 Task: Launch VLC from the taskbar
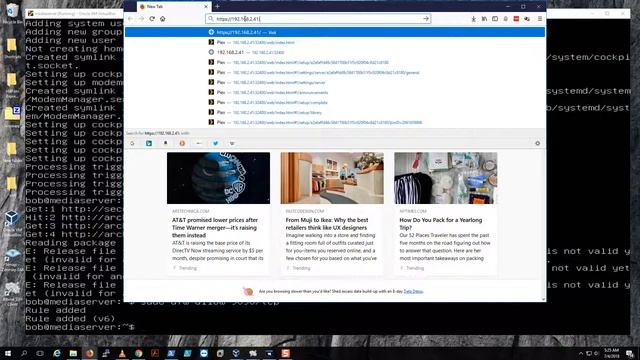point(122,353)
